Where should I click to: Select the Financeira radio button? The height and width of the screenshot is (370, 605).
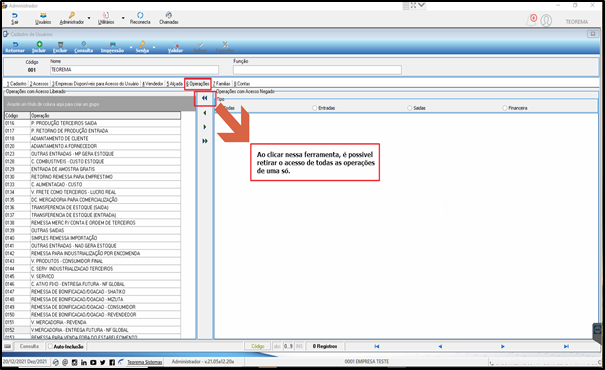click(x=504, y=108)
